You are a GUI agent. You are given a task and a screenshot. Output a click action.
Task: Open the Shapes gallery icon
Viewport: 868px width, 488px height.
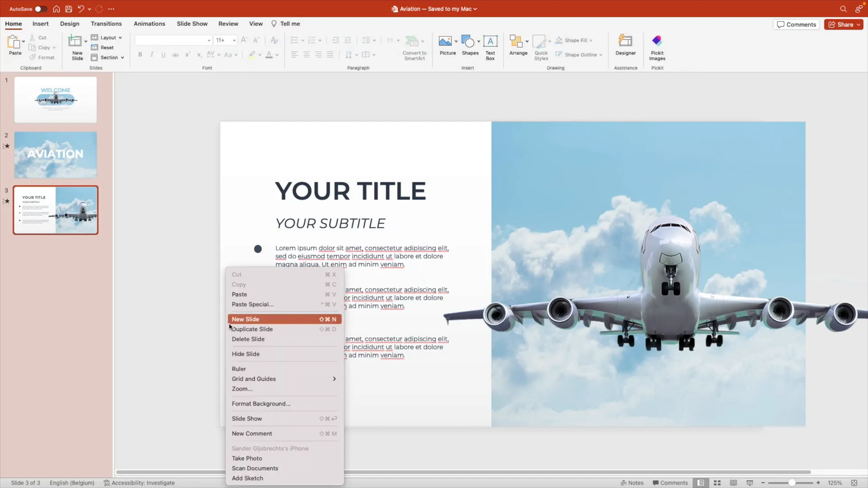pyautogui.click(x=468, y=41)
